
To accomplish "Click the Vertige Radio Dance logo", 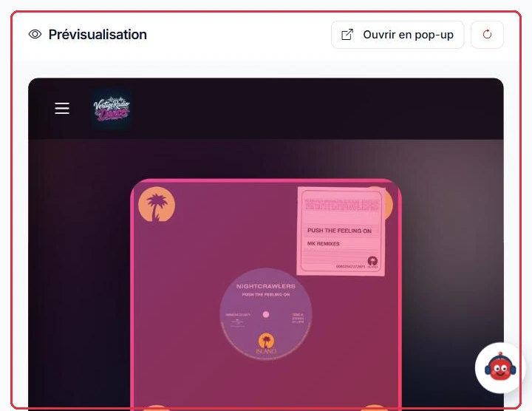I will click(x=112, y=109).
